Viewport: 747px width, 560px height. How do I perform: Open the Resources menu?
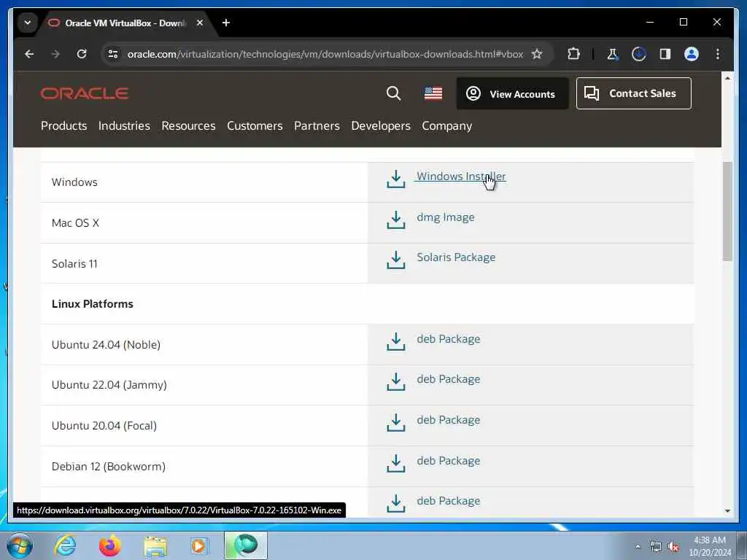pyautogui.click(x=188, y=125)
